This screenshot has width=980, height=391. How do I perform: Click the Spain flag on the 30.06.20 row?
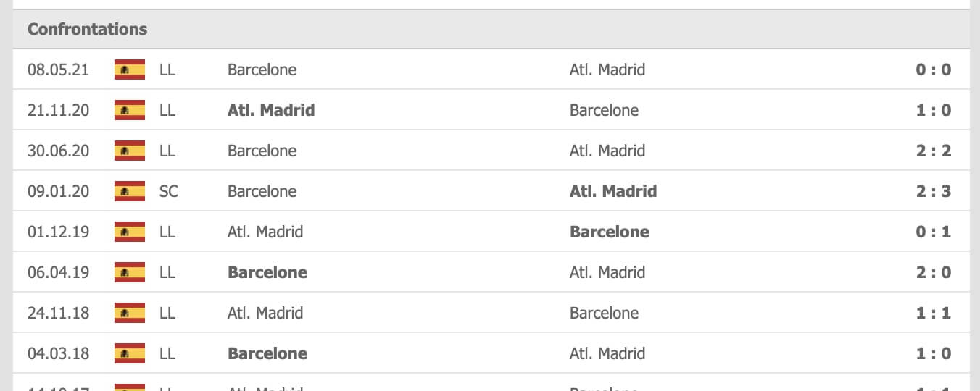tap(130, 151)
